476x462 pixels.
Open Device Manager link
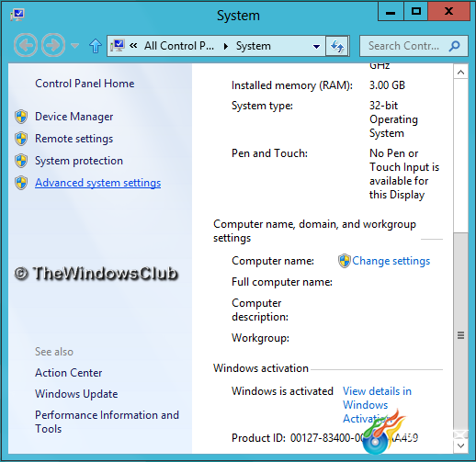tap(74, 117)
